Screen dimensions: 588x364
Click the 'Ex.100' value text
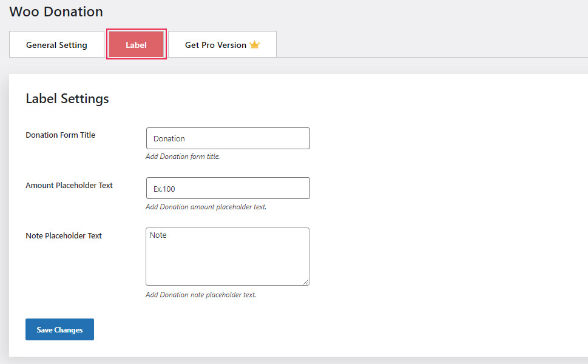[x=164, y=189]
